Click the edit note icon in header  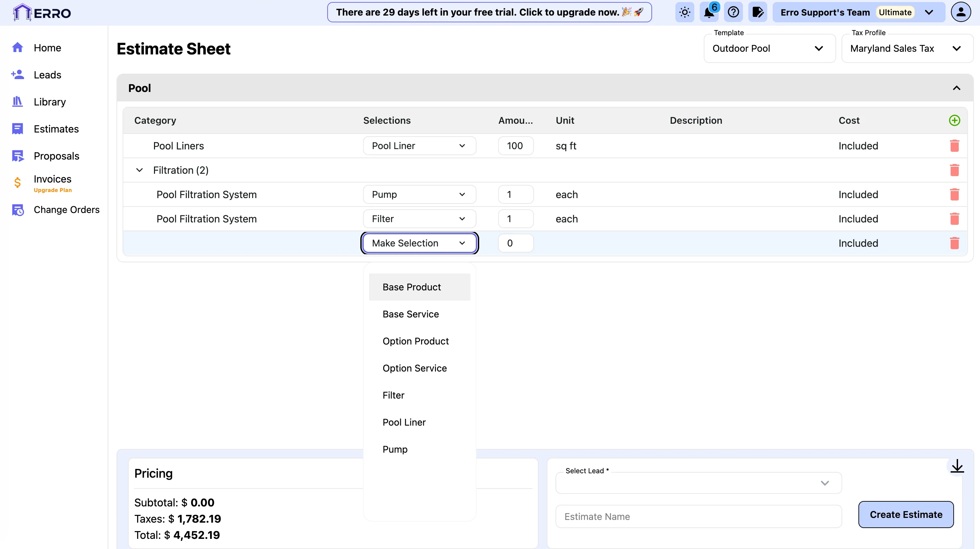[x=757, y=13]
